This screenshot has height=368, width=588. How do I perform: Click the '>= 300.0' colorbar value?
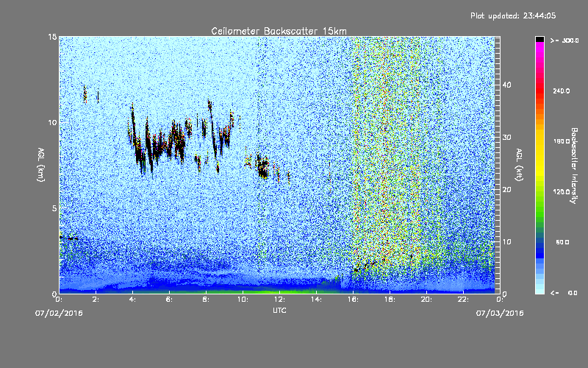564,40
